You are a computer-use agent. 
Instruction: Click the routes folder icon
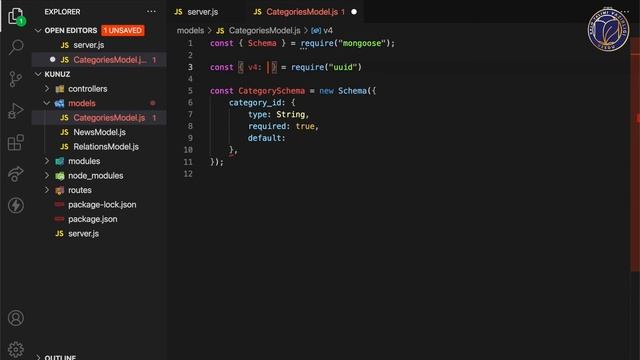(x=60, y=190)
